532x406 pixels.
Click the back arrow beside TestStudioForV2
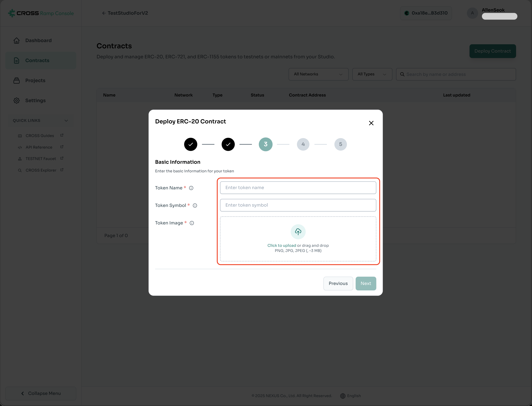point(104,13)
